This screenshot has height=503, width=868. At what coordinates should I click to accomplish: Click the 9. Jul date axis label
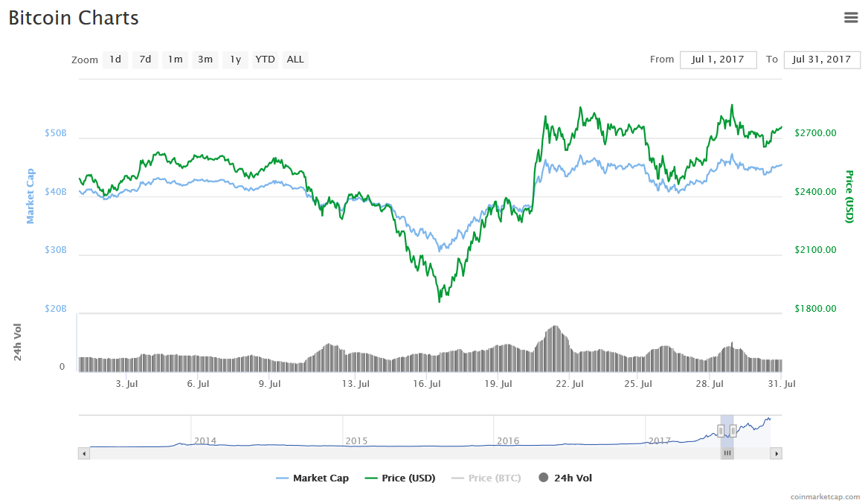269,384
